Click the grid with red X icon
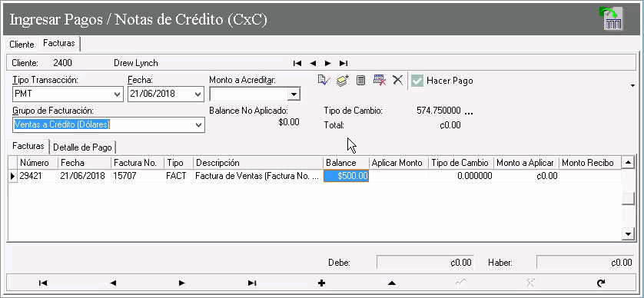Image resolution: width=644 pixels, height=298 pixels. (379, 80)
